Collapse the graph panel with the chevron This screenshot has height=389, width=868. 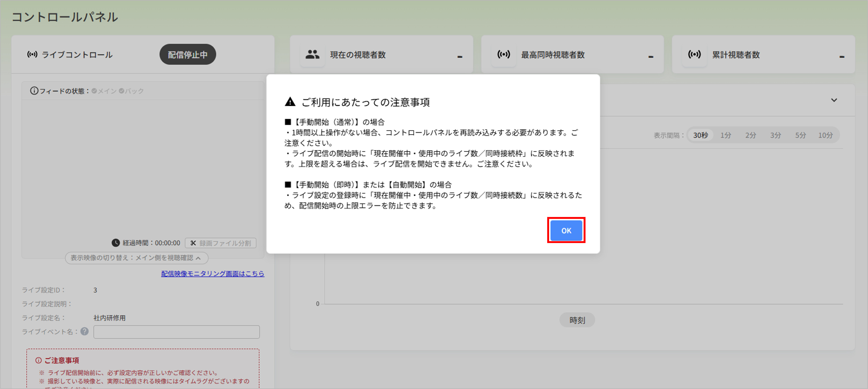click(x=834, y=100)
